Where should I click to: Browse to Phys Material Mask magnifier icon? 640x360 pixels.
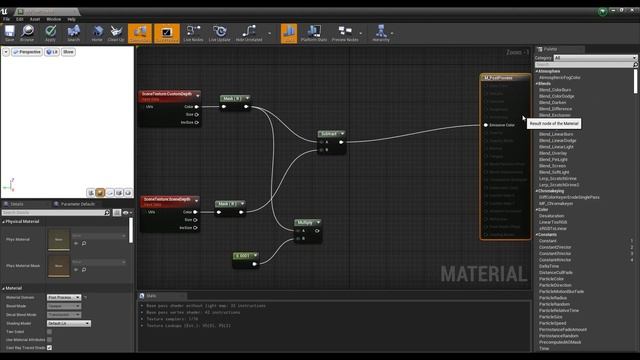[84, 269]
